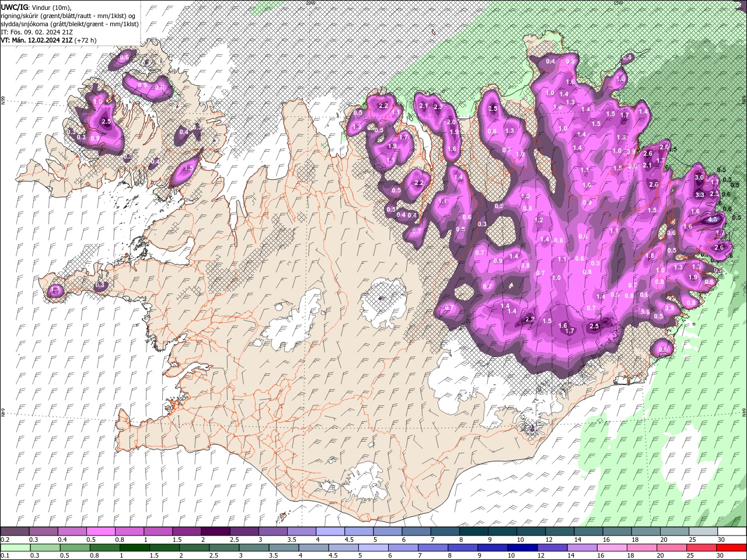Select the dark purple snow swatch between 2 and 2.5
Screen dimensions: 747x560
215,531
